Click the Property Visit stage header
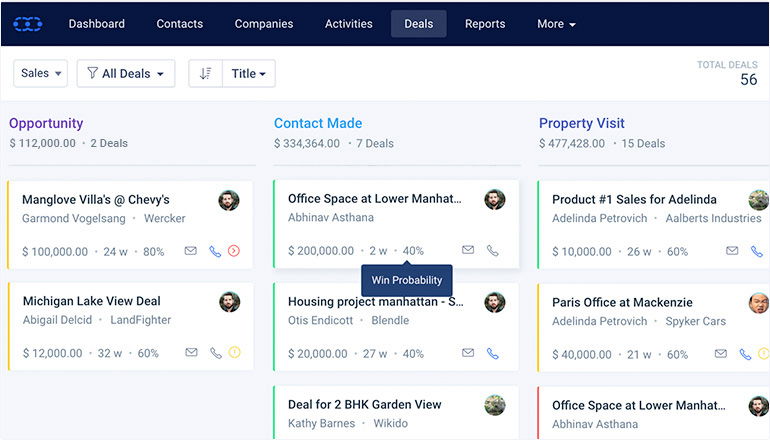This screenshot has height=440, width=770. [581, 123]
